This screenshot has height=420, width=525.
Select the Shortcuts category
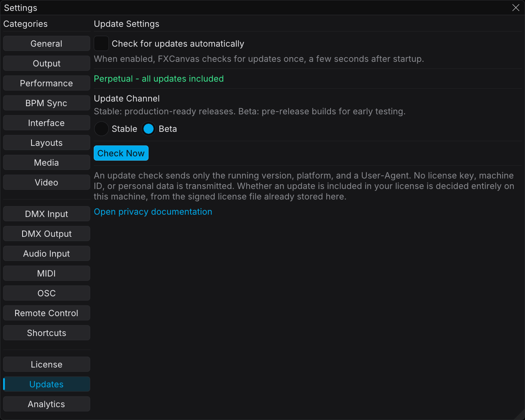coord(47,333)
